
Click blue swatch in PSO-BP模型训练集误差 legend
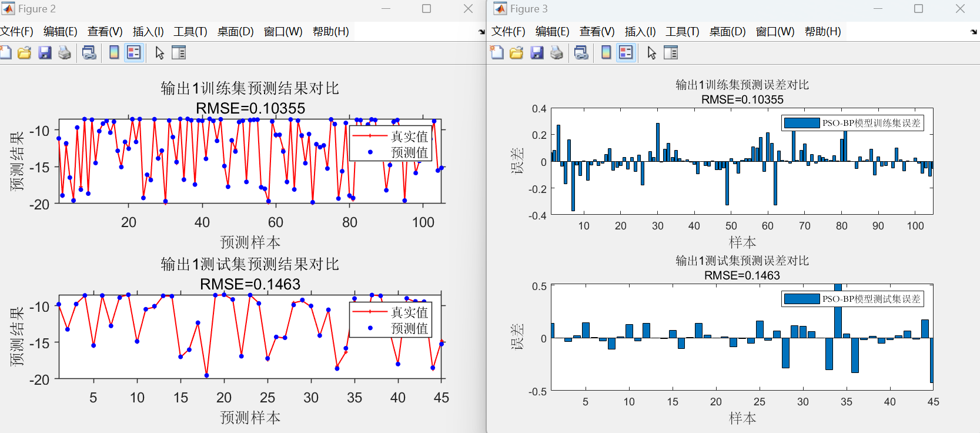tap(802, 123)
